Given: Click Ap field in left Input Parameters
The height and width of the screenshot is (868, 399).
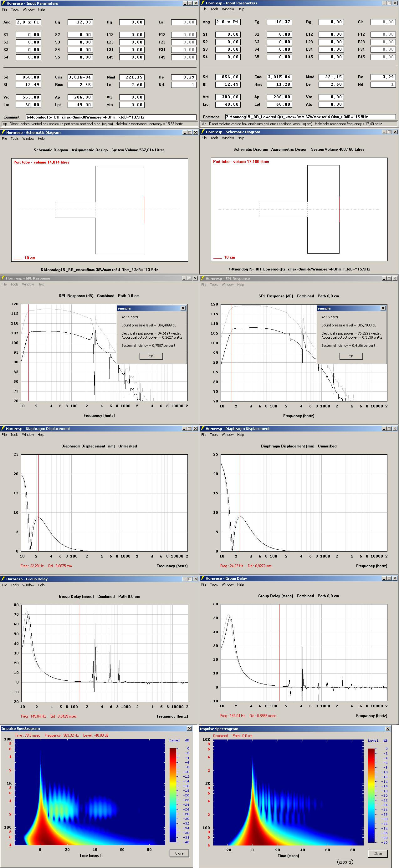Looking at the screenshot, I should (x=80, y=97).
